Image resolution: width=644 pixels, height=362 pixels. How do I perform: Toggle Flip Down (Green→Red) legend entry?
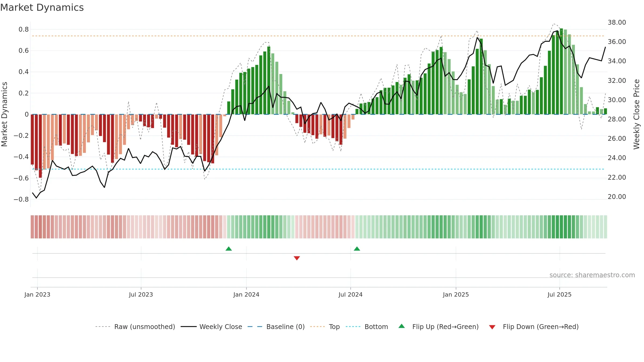pyautogui.click(x=534, y=327)
